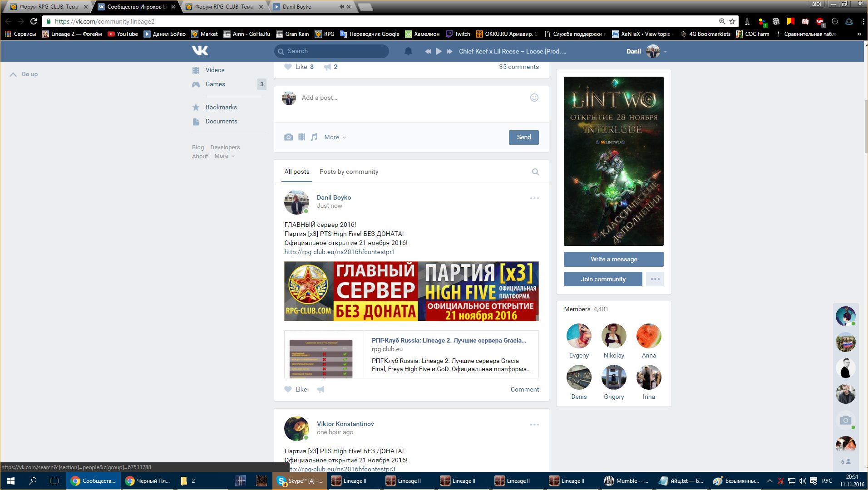Switch to the All posts tab
The image size is (868, 490).
point(297,171)
